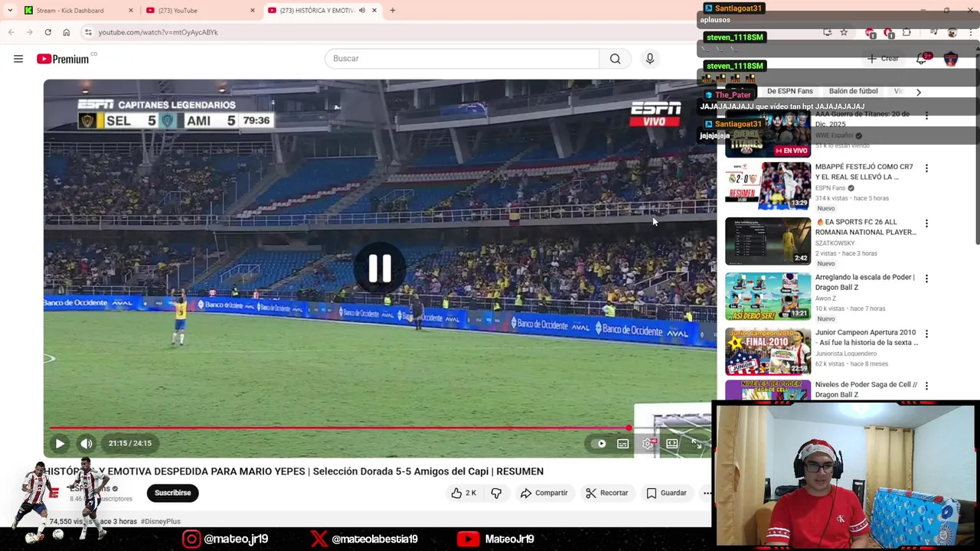Save the video with Guardar
This screenshot has height=551, width=980.
(666, 493)
